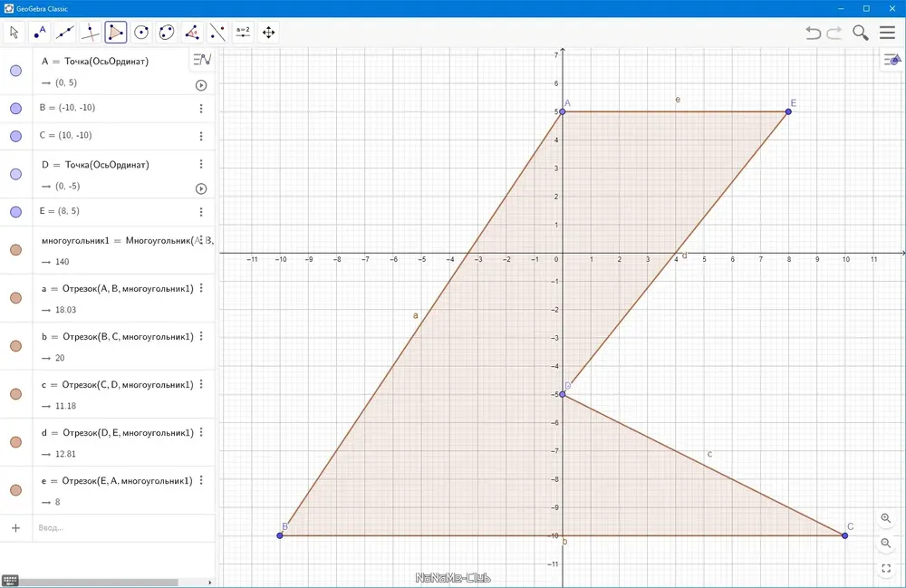This screenshot has width=906, height=588.
Task: Select point C on the graph
Action: [x=844, y=535]
